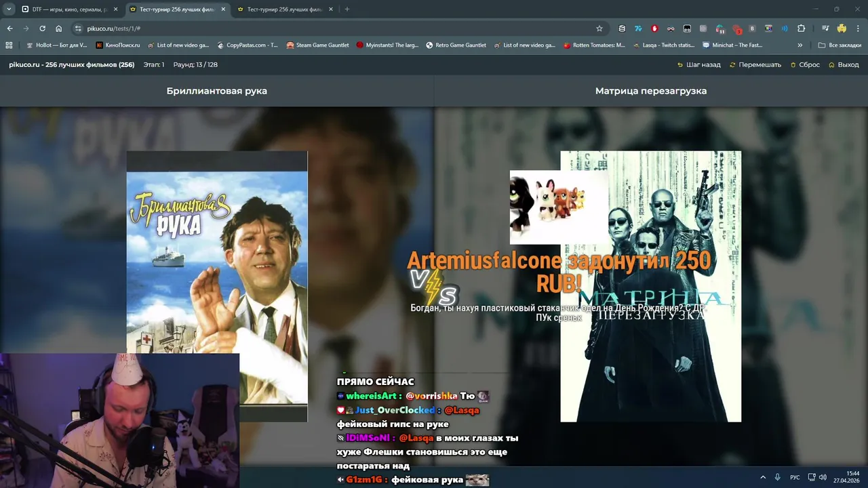Viewport: 868px width, 488px height.
Task: Open the red stop-hand ad blocker extension
Action: (654, 28)
